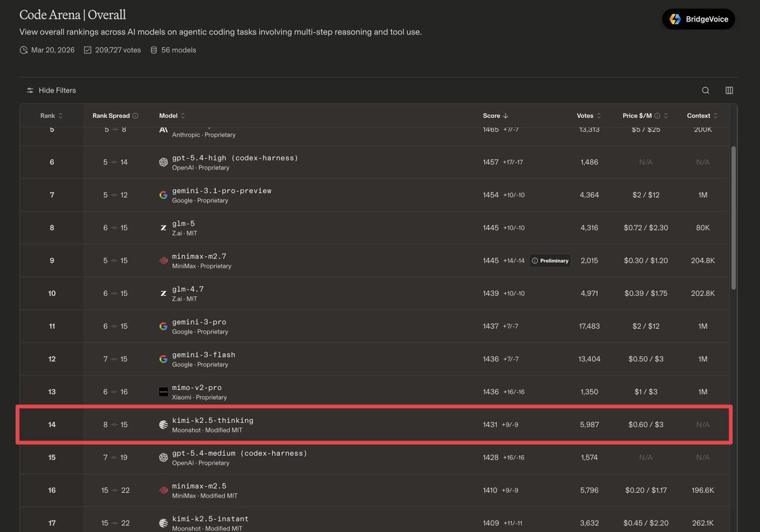The width and height of the screenshot is (760, 532).
Task: Click Google logo for gemini-3.1-pro-preview
Action: pos(163,195)
